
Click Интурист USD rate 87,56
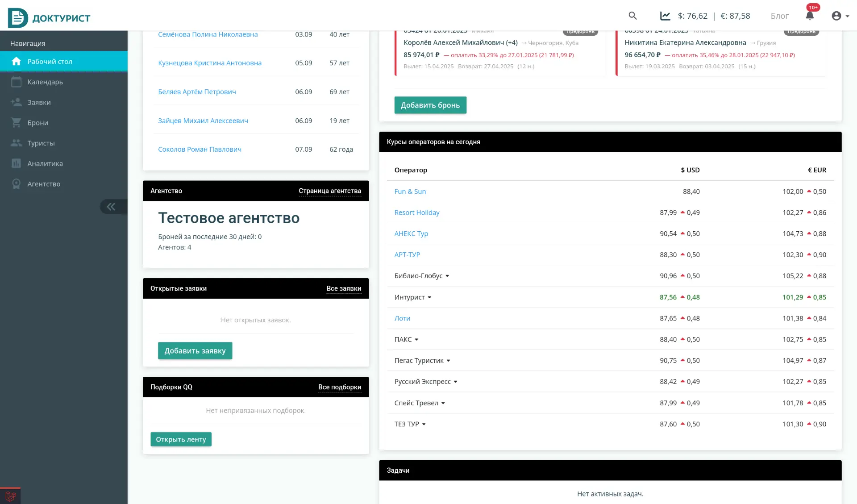(x=668, y=297)
